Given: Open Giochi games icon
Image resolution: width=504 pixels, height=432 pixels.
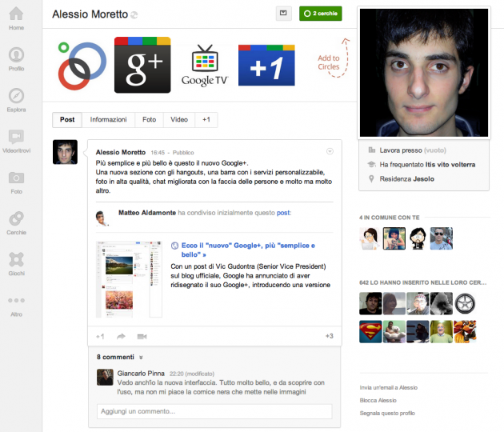Looking at the screenshot, I should pyautogui.click(x=16, y=264).
